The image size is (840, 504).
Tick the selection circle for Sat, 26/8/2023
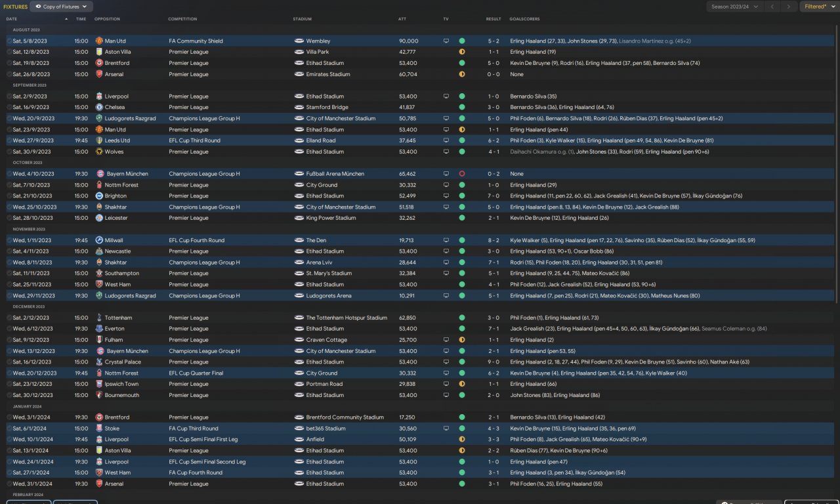coord(9,74)
